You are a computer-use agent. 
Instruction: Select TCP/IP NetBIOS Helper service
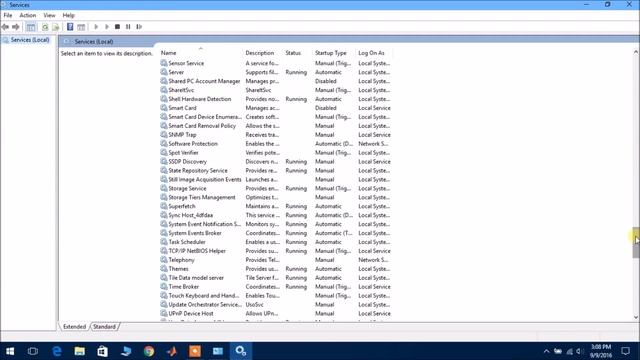pos(197,251)
